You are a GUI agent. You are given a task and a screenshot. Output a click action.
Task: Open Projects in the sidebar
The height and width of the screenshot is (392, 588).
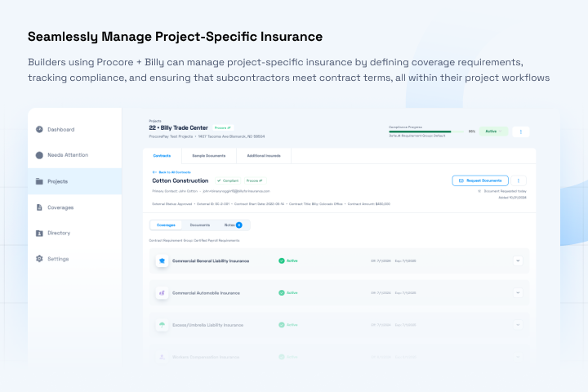tap(74, 181)
